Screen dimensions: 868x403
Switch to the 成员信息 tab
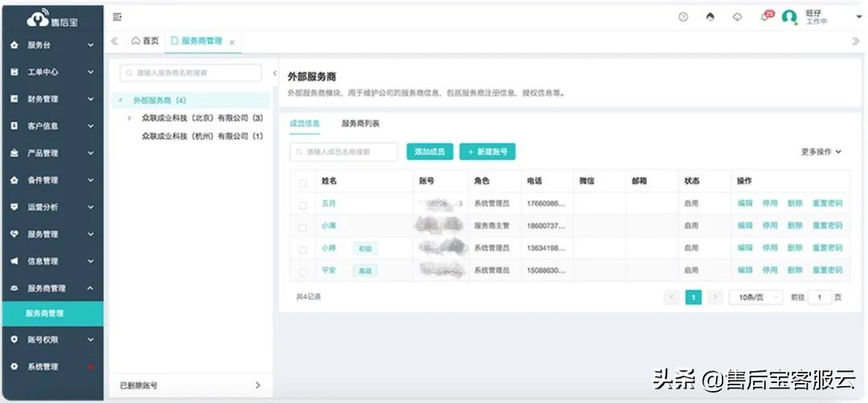point(305,124)
